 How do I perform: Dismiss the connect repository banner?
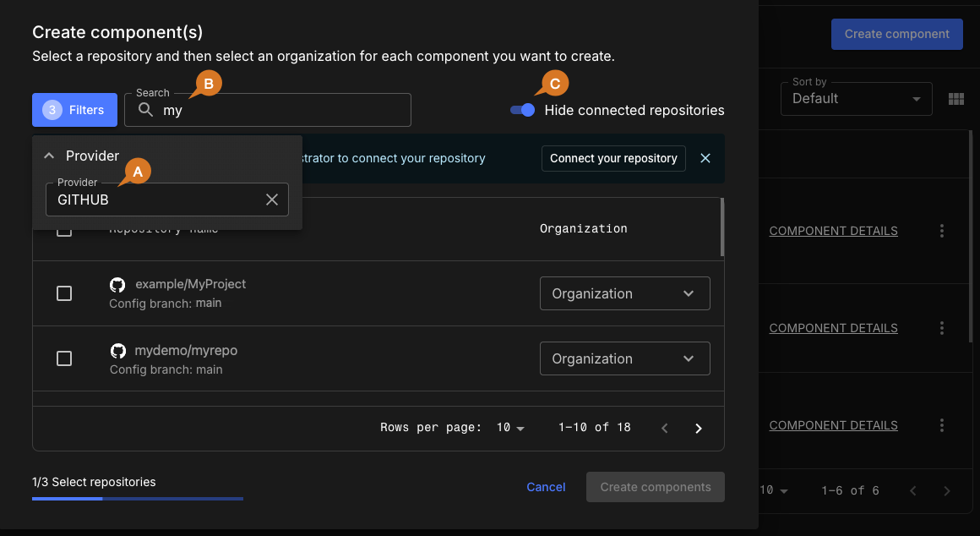coord(705,158)
